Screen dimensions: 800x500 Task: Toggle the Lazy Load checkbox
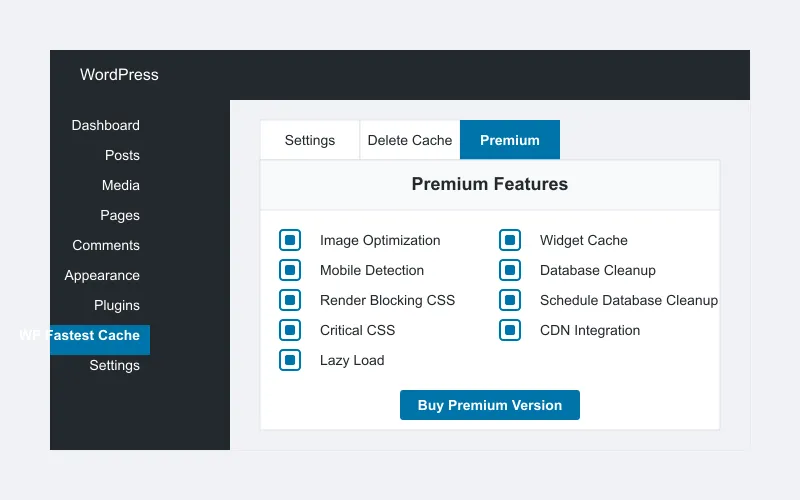(x=290, y=360)
